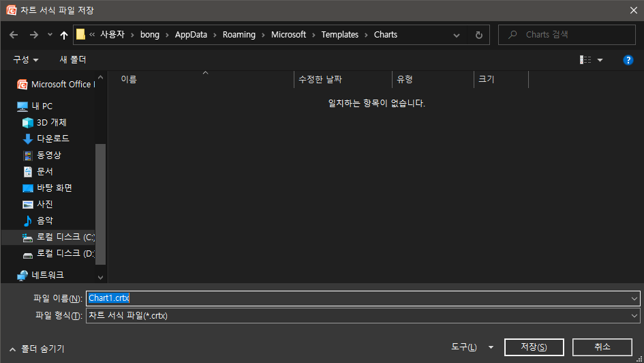Click the 동영상 film icon
644x363 pixels.
(27, 156)
